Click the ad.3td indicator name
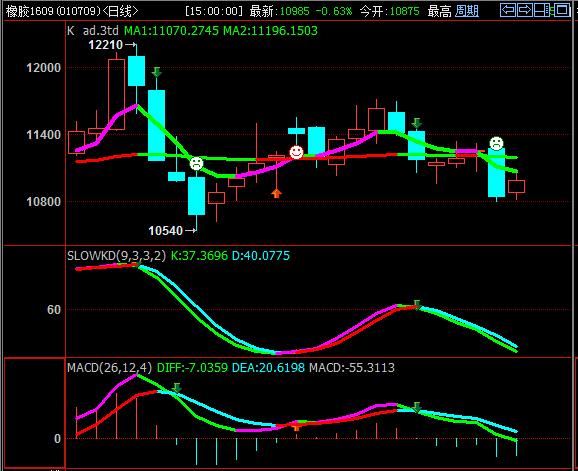578x471 pixels. (x=100, y=30)
